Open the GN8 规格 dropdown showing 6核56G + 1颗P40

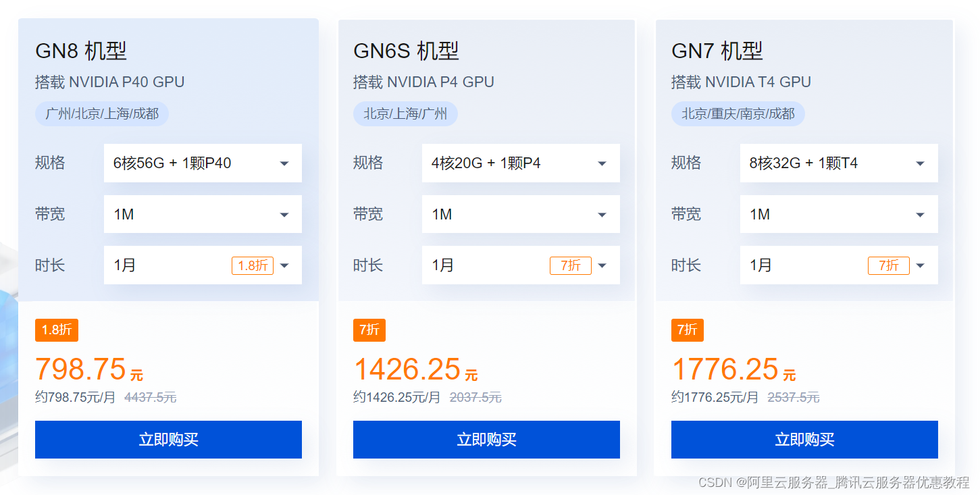[203, 163]
